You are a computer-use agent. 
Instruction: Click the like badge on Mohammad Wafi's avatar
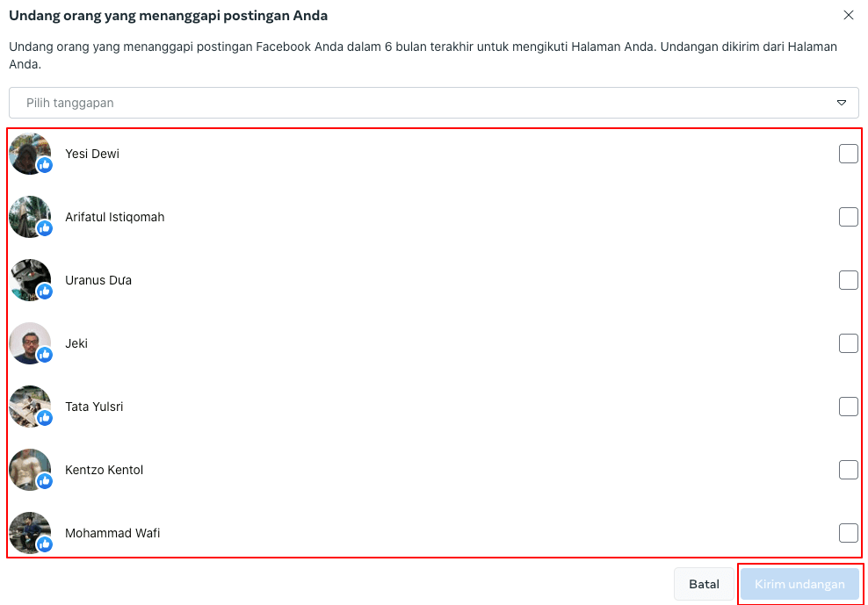(45, 544)
